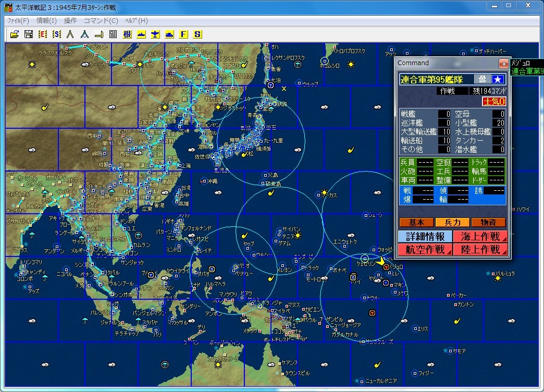Viewport: 544px width, 392px height.
Task: Open the 航空作戦 operations list
Action: click(x=425, y=249)
